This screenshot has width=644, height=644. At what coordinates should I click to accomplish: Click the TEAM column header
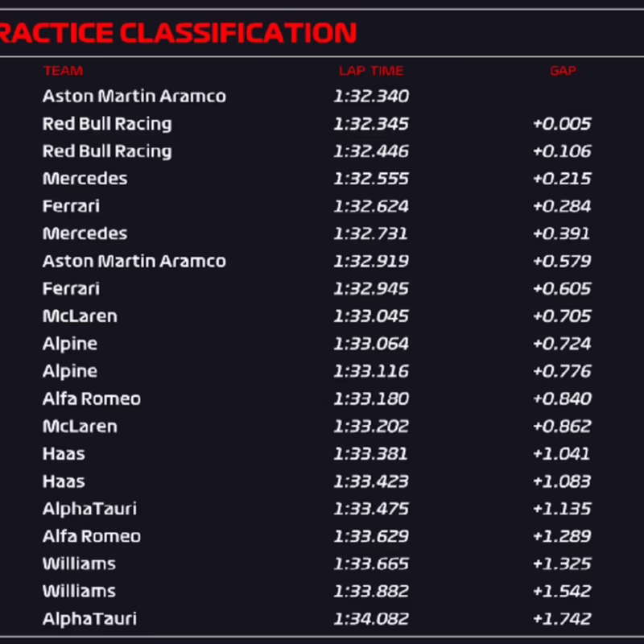(x=63, y=71)
